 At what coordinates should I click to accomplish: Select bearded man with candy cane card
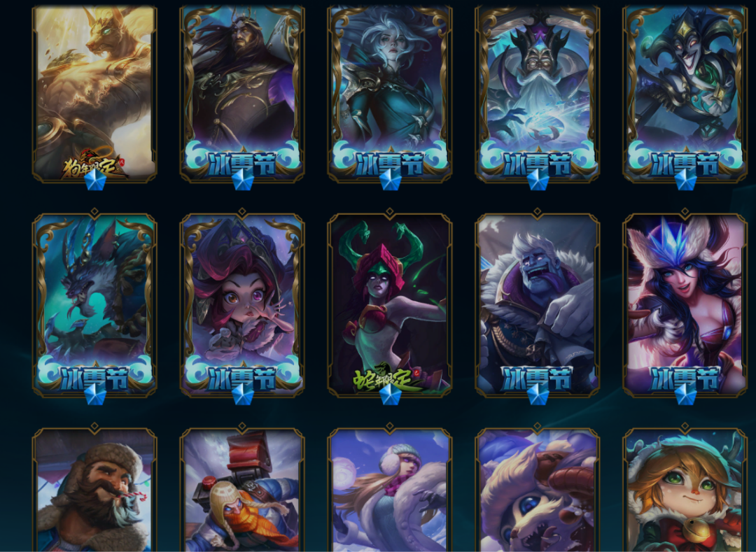coord(95,490)
